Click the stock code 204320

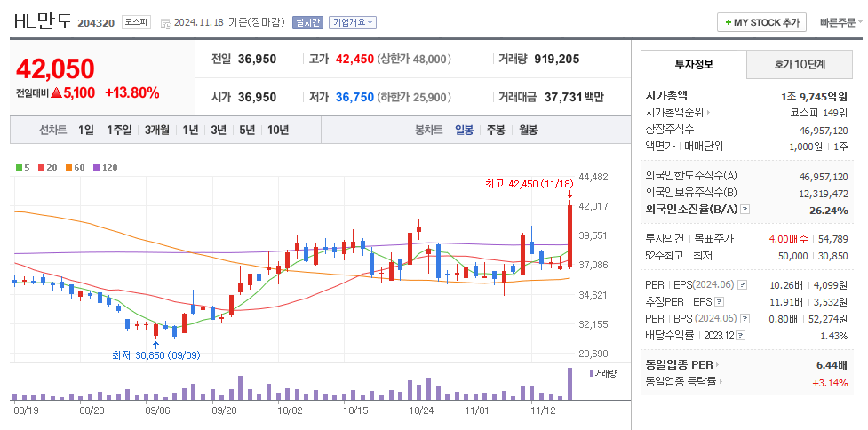[96, 23]
